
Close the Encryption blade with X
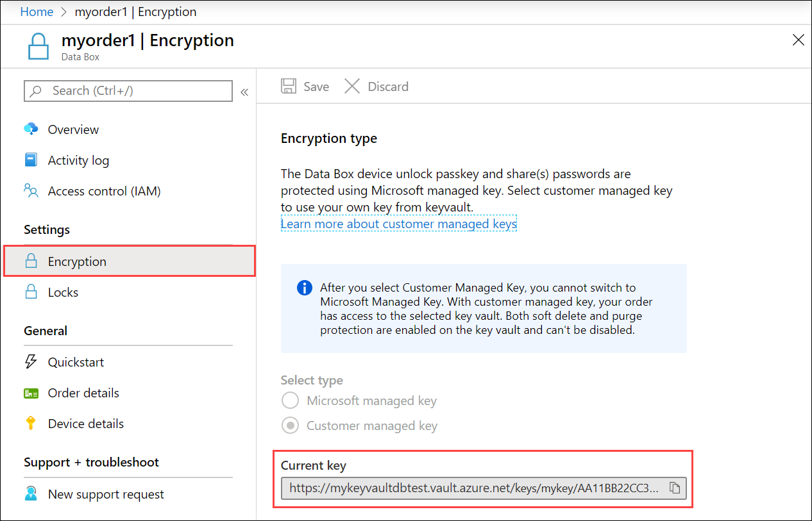click(x=799, y=40)
